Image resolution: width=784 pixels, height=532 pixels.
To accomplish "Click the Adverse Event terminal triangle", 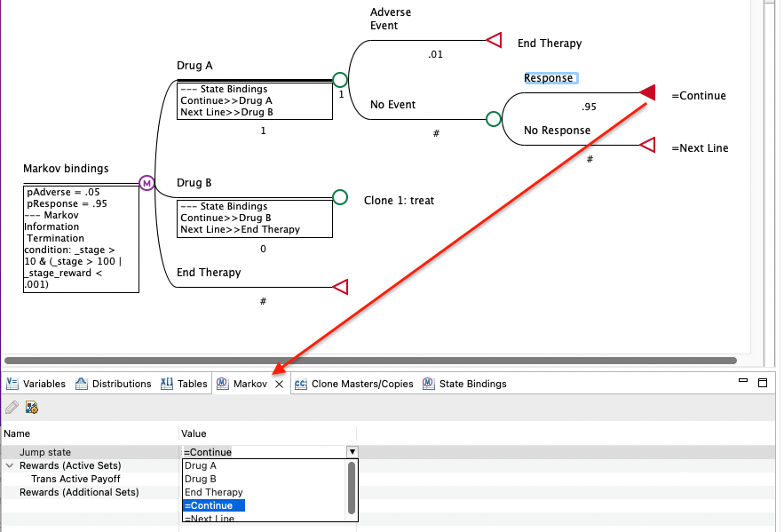I will pos(494,40).
